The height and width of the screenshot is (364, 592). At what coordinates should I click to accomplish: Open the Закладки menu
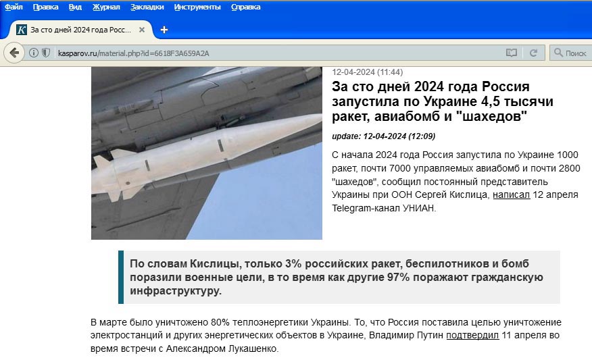click(x=147, y=7)
